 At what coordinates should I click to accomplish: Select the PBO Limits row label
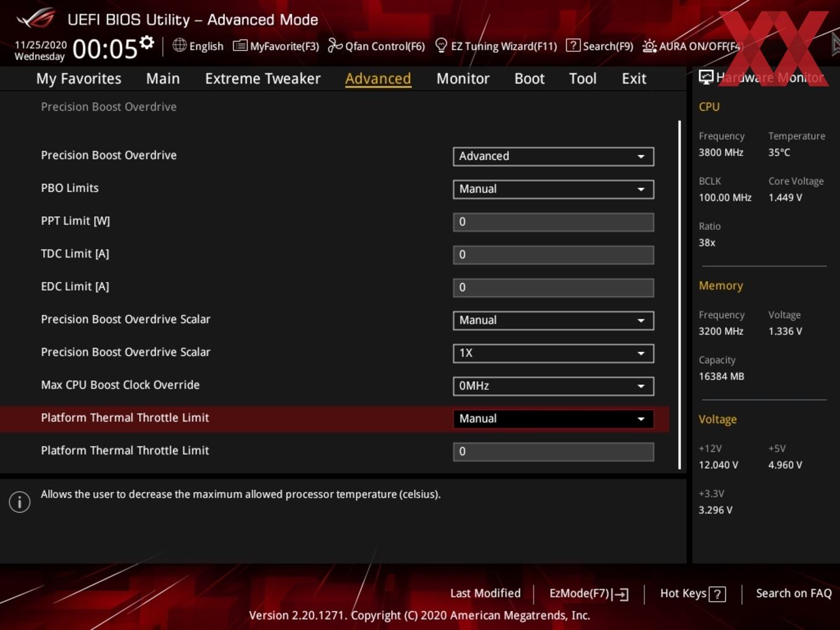[70, 188]
